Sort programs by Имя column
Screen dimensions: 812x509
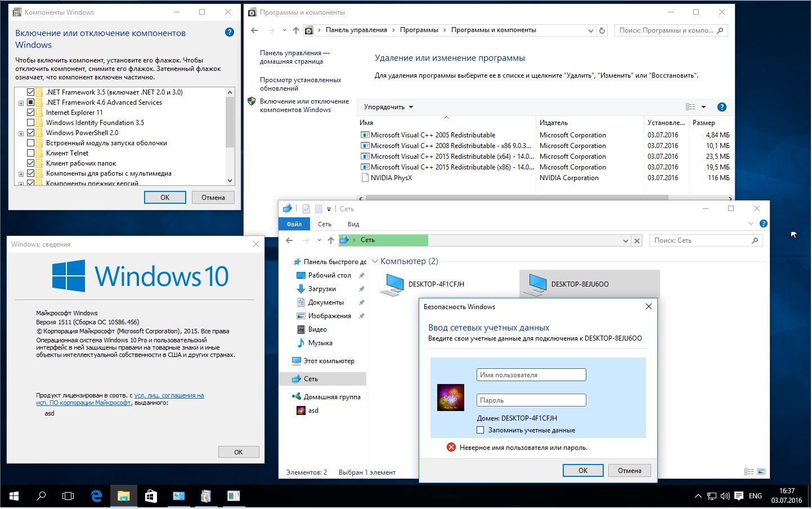coord(446,123)
